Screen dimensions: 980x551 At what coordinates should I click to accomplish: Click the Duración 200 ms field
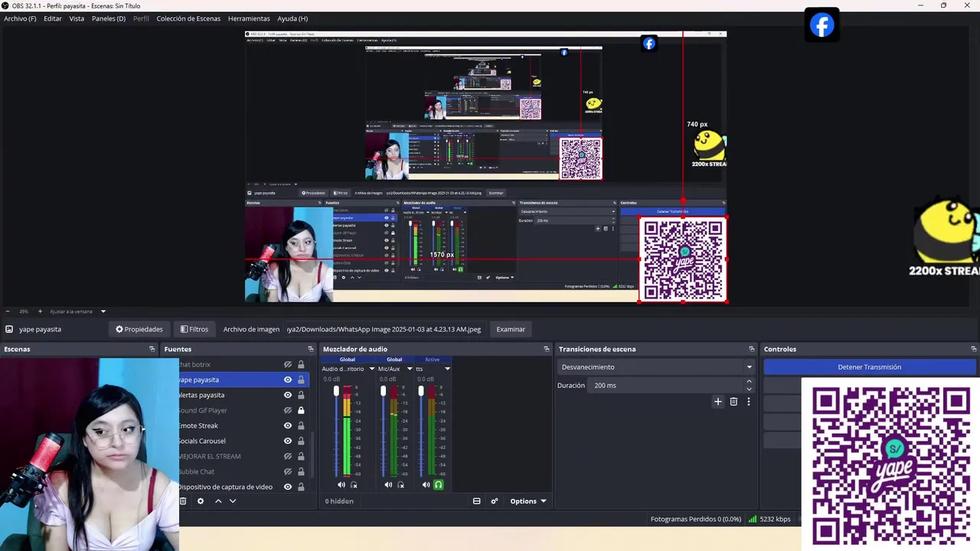670,386
